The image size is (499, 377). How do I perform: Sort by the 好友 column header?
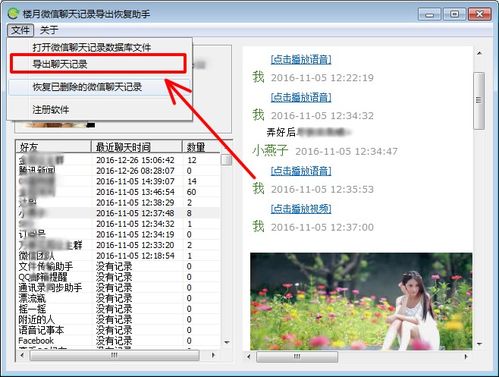click(53, 147)
